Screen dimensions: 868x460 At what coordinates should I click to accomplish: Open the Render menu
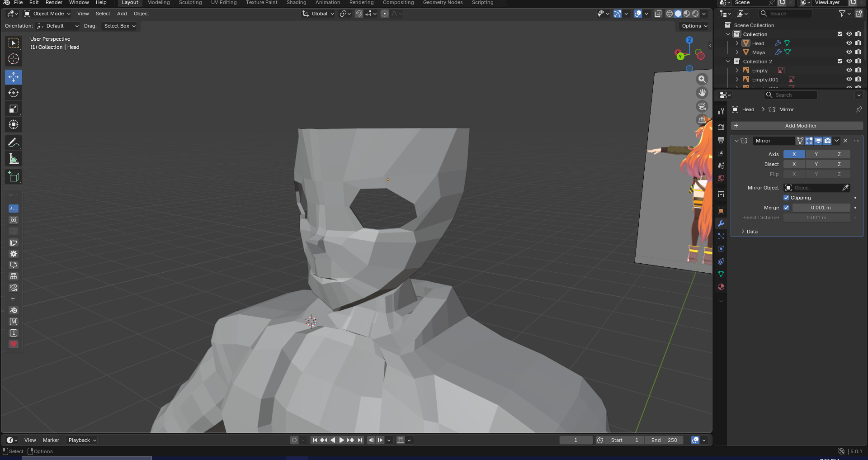coord(54,3)
